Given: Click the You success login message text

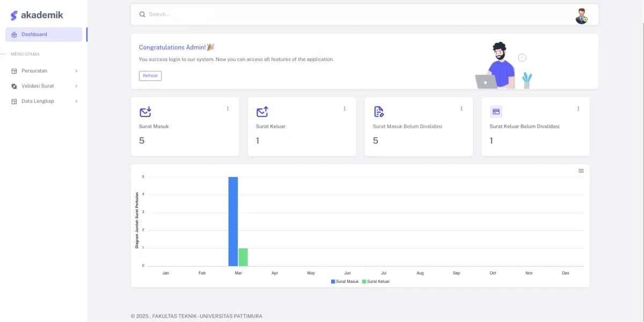Looking at the screenshot, I should [x=236, y=59].
